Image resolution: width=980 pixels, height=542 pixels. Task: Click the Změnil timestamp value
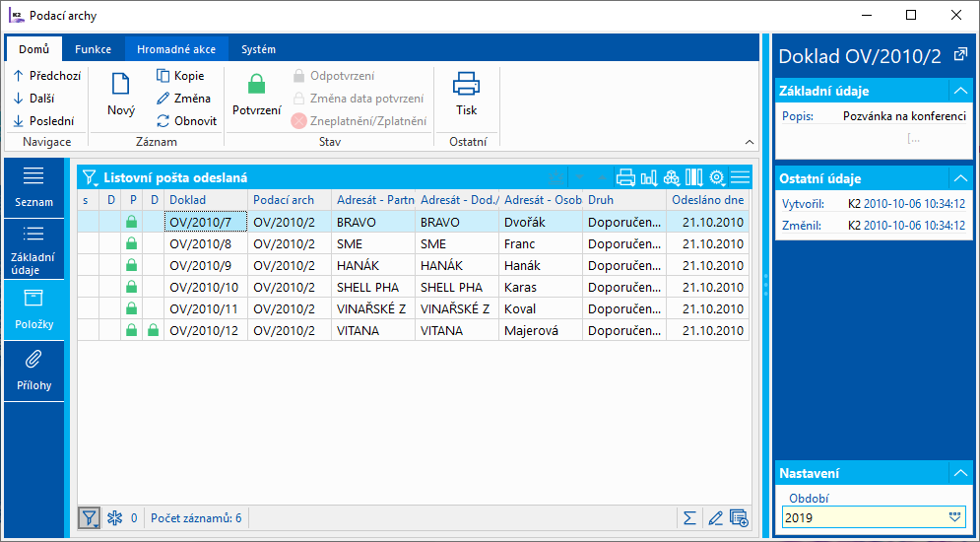[914, 226]
